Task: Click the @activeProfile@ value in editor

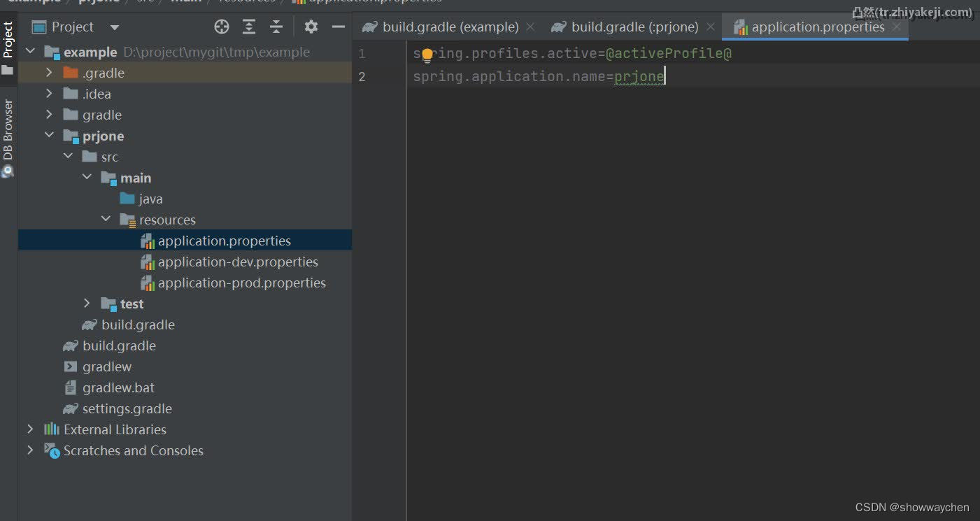Action: pos(669,54)
